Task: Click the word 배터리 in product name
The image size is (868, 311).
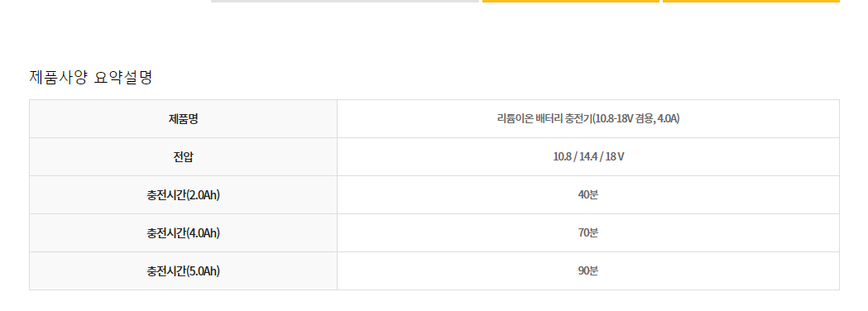Action: pyautogui.click(x=549, y=119)
